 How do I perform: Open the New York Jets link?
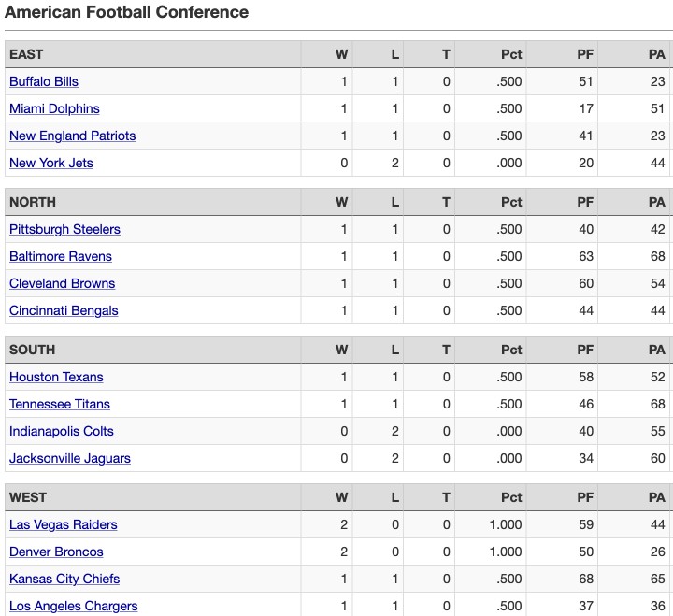51,163
